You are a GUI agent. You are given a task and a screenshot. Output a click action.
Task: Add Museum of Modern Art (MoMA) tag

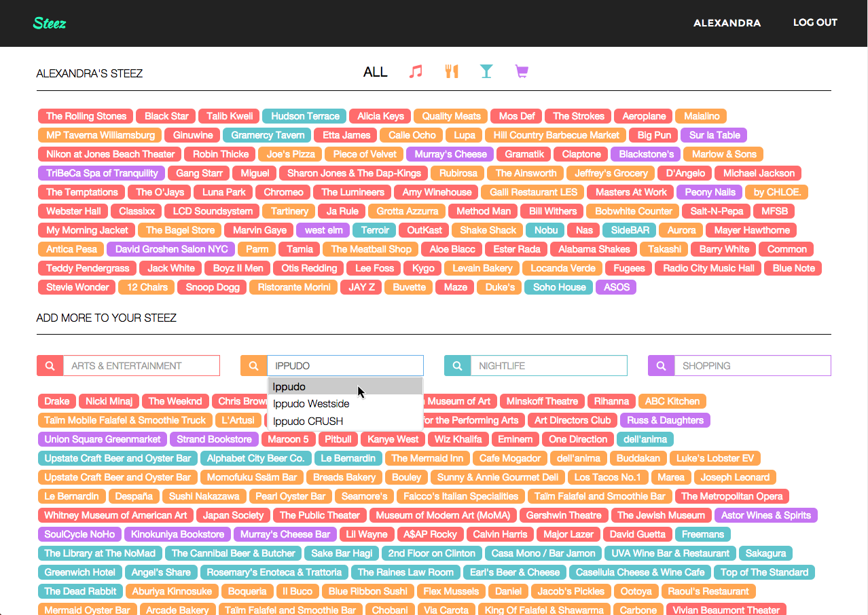pyautogui.click(x=443, y=515)
